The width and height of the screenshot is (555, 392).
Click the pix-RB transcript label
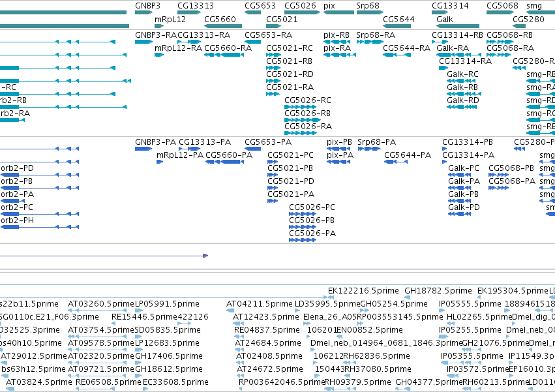tap(337, 35)
